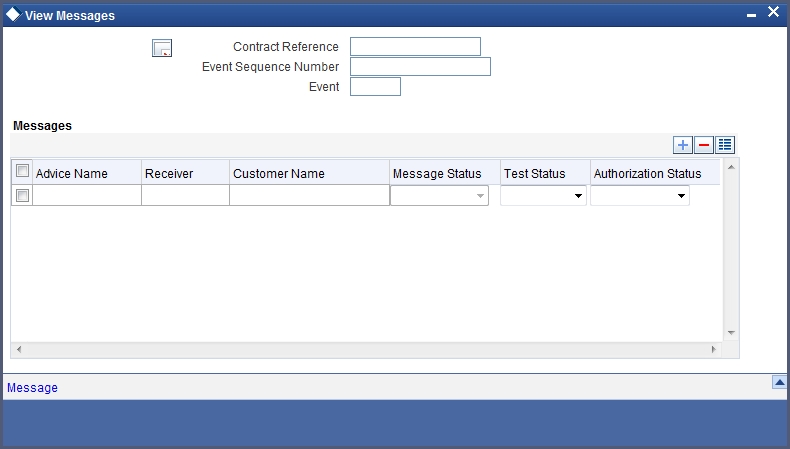Click the diamond icon in the title bar

[13, 15]
